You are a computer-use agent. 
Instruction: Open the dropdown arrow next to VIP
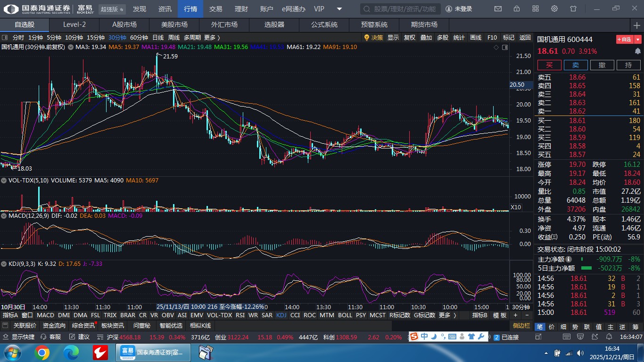pos(339,9)
